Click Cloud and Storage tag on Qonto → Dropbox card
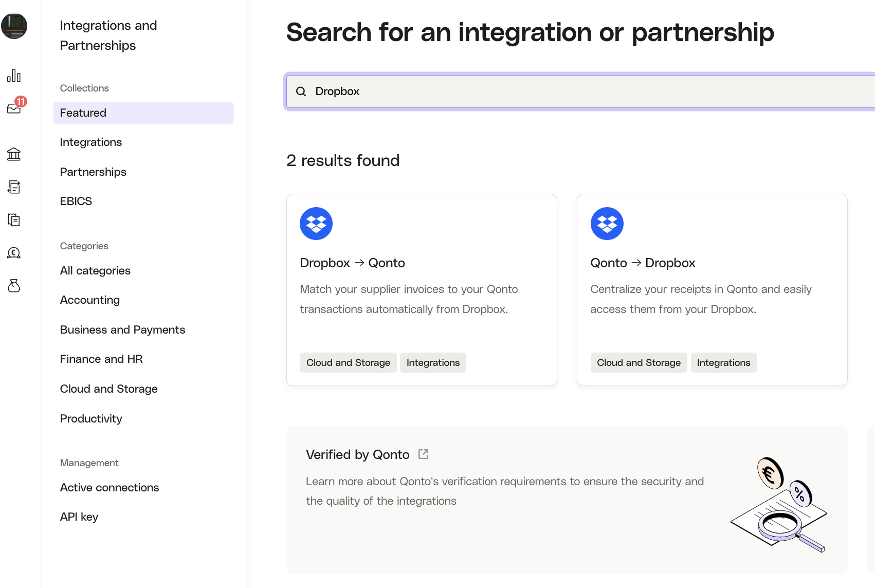875x588 pixels. [639, 363]
